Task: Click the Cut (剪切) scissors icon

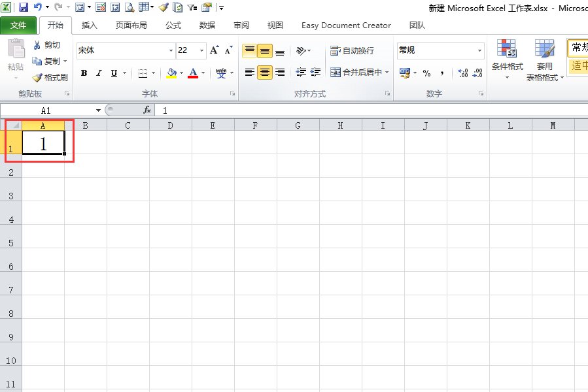Action: (x=37, y=45)
